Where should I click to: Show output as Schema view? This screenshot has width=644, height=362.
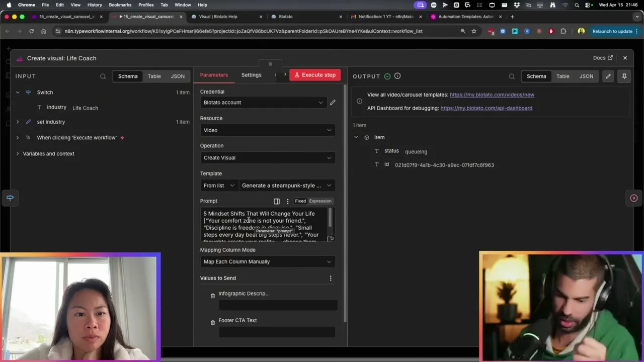(536, 76)
